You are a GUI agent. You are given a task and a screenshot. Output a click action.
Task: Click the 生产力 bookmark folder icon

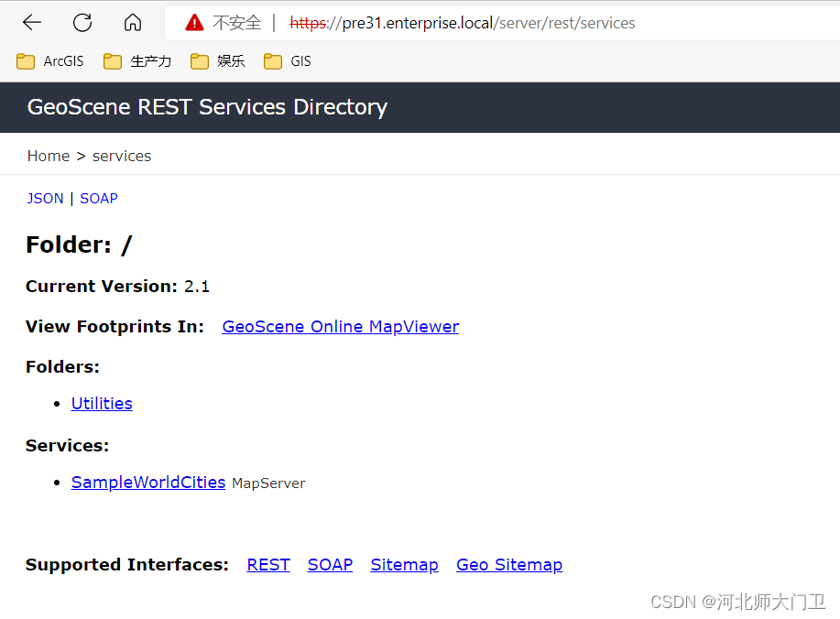coord(111,60)
